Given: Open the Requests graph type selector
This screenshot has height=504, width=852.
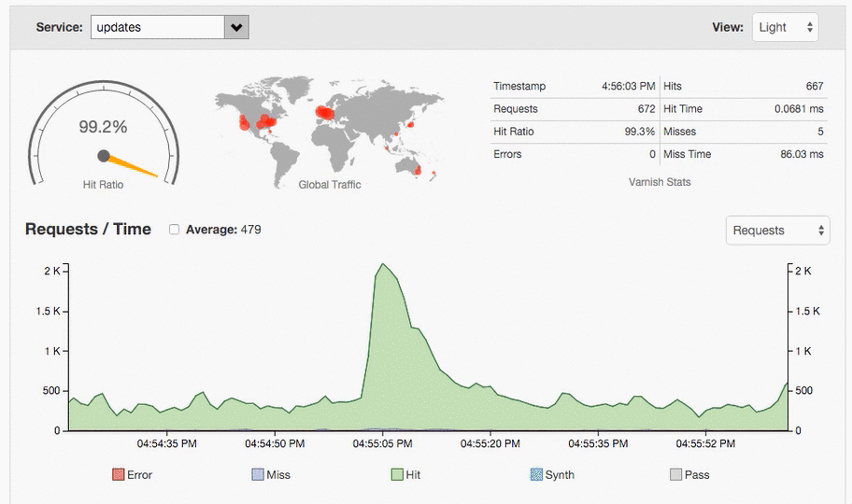Looking at the screenshot, I should [x=777, y=231].
